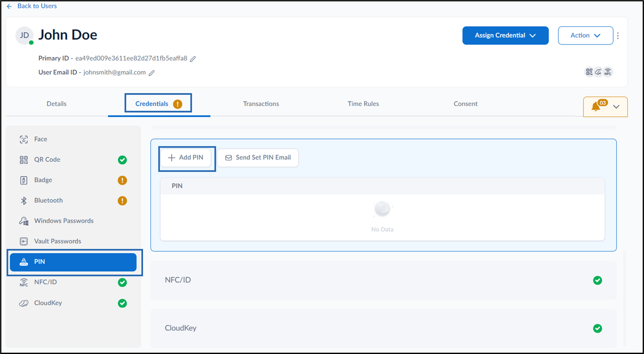The width and height of the screenshot is (644, 354).
Task: Click the Back to Users arrow icon
Action: pos(9,6)
